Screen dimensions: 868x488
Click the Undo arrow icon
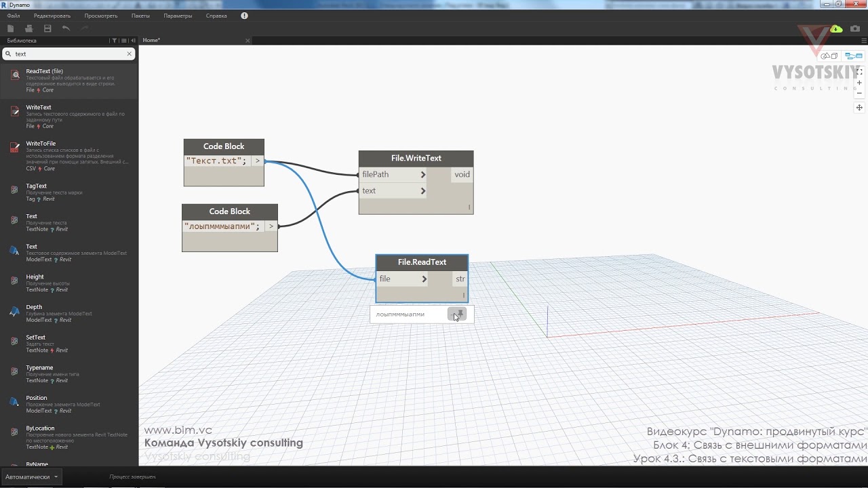point(66,28)
